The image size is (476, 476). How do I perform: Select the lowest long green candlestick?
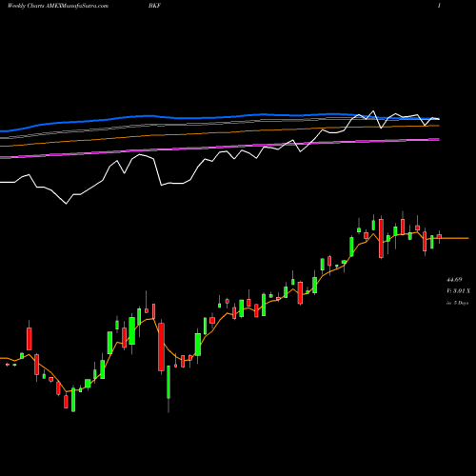(73, 400)
